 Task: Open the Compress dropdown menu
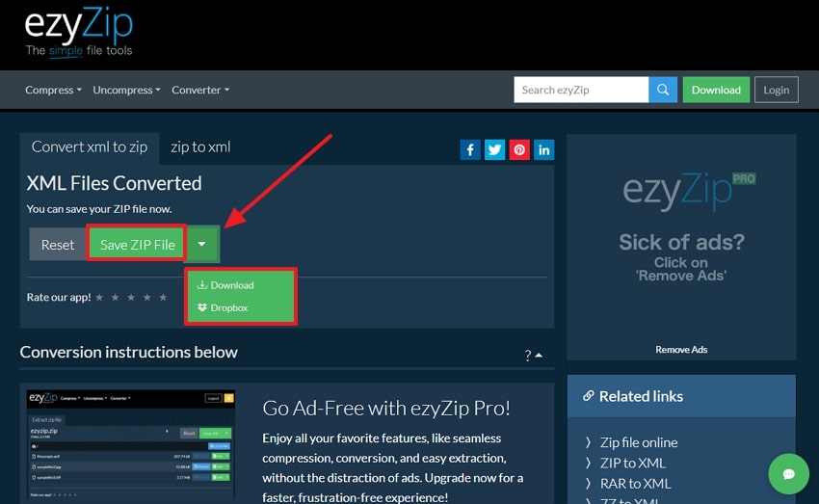(x=53, y=90)
